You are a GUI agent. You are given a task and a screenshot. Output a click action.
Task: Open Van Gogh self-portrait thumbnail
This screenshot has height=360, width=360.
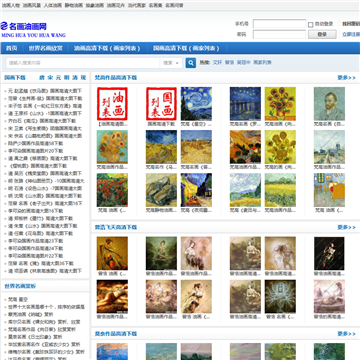tap(329, 104)
